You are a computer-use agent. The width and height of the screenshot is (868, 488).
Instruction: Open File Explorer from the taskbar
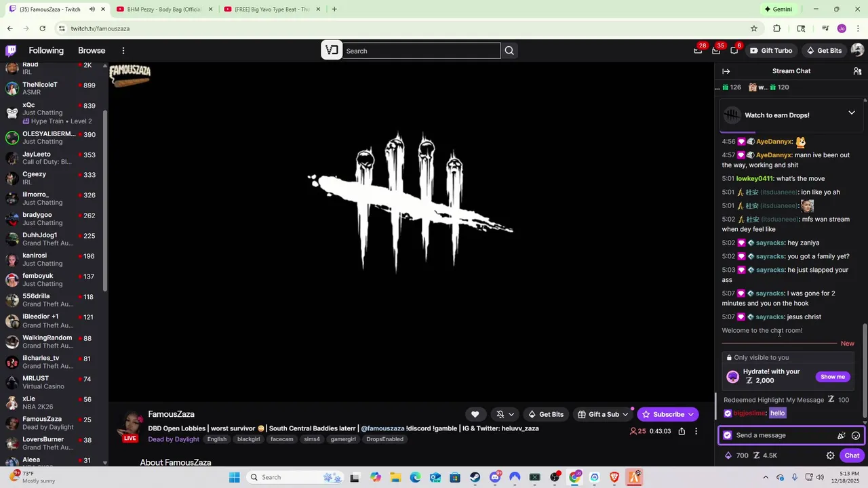395,477
